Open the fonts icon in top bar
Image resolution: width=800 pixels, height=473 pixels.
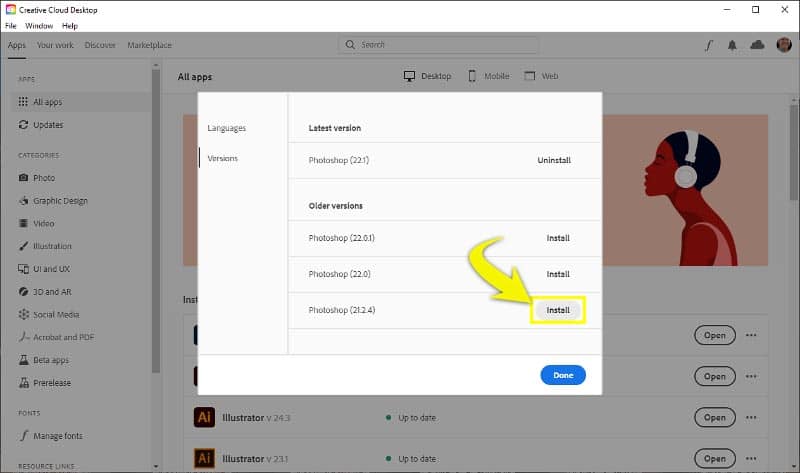tap(709, 45)
